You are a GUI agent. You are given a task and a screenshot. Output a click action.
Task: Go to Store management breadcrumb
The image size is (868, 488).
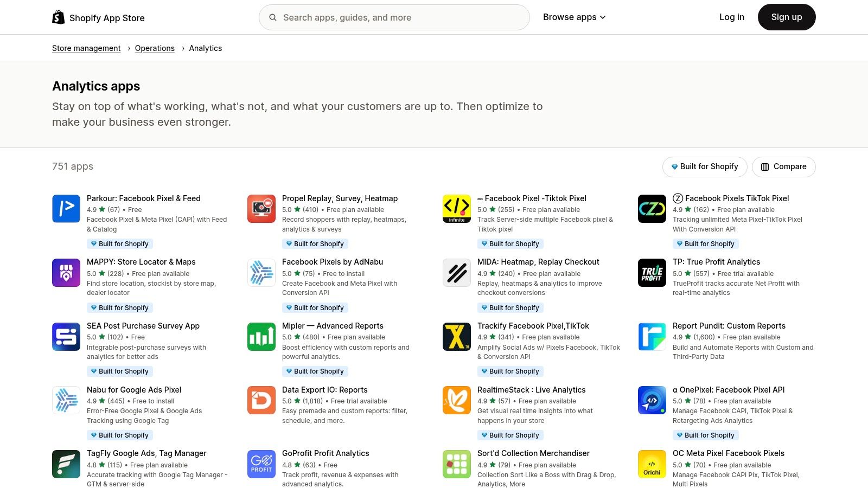pyautogui.click(x=86, y=48)
